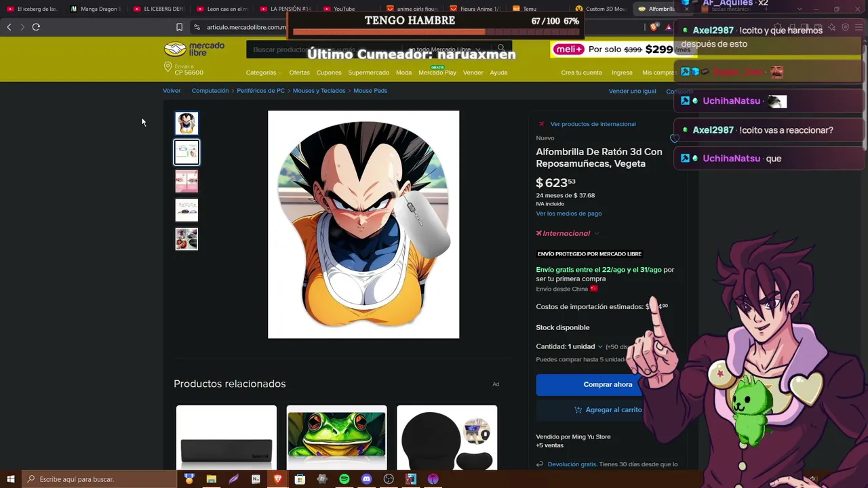Viewport: 868px width, 488px height.
Task: Open Vender in the navigation menu
Action: tap(473, 73)
